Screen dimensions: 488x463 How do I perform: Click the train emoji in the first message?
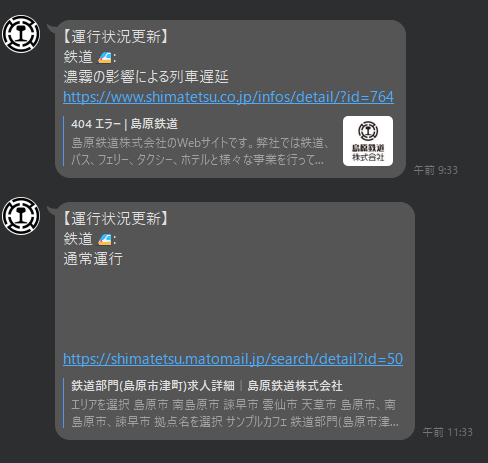pos(105,58)
